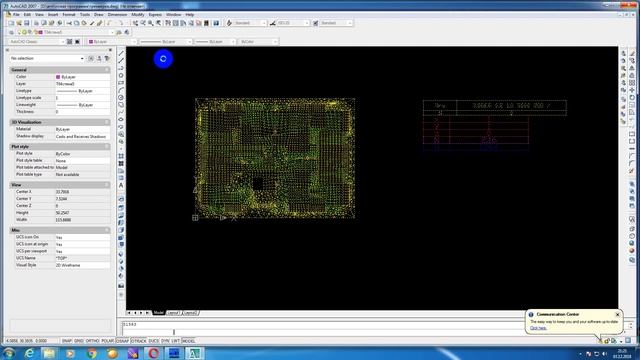
Task: Toggle DUCS in status bar
Action: pyautogui.click(x=154, y=341)
